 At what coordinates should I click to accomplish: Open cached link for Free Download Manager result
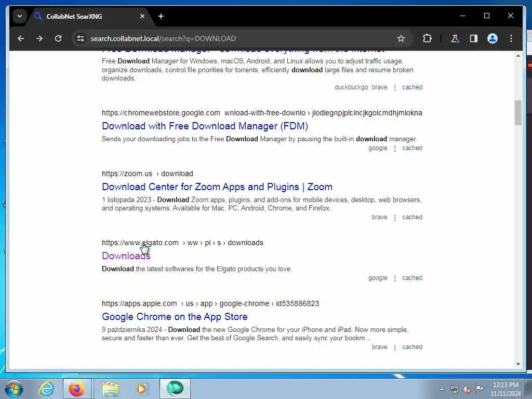[412, 87]
